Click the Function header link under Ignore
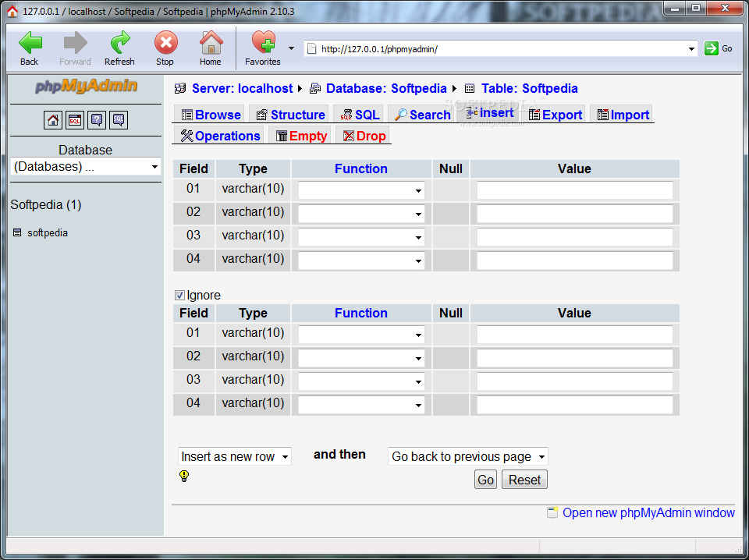The width and height of the screenshot is (749, 560). tap(361, 314)
